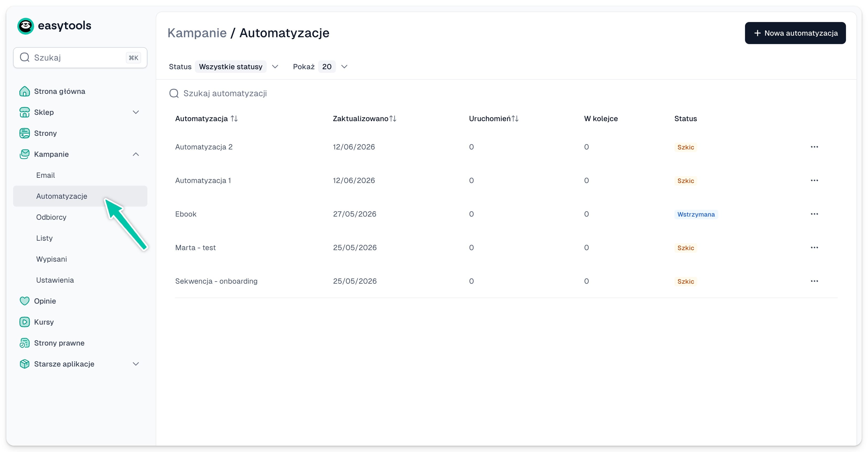
Task: Open the Sekwencja - onboarding entry
Action: (216, 281)
